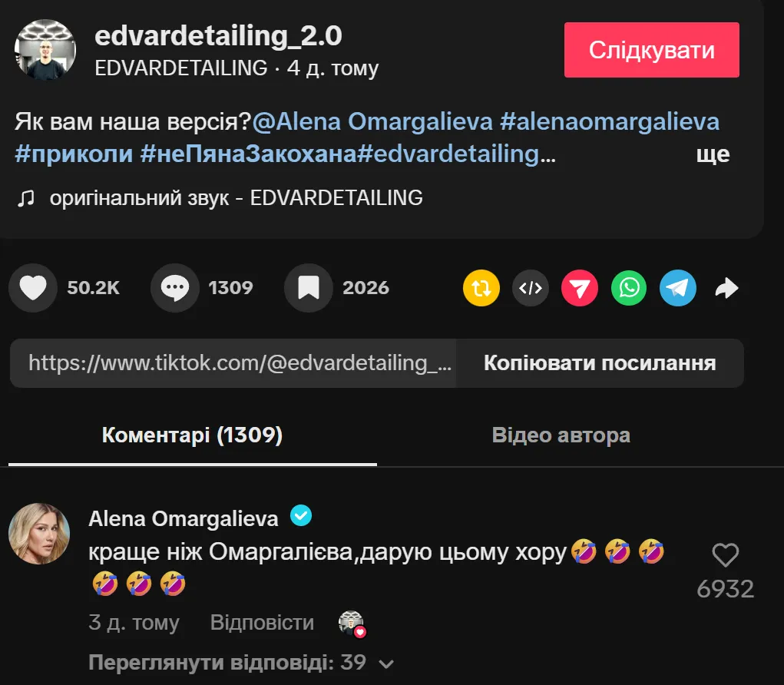The image size is (784, 685).
Task: Like Alena Omargalieva's comment
Action: (x=726, y=555)
